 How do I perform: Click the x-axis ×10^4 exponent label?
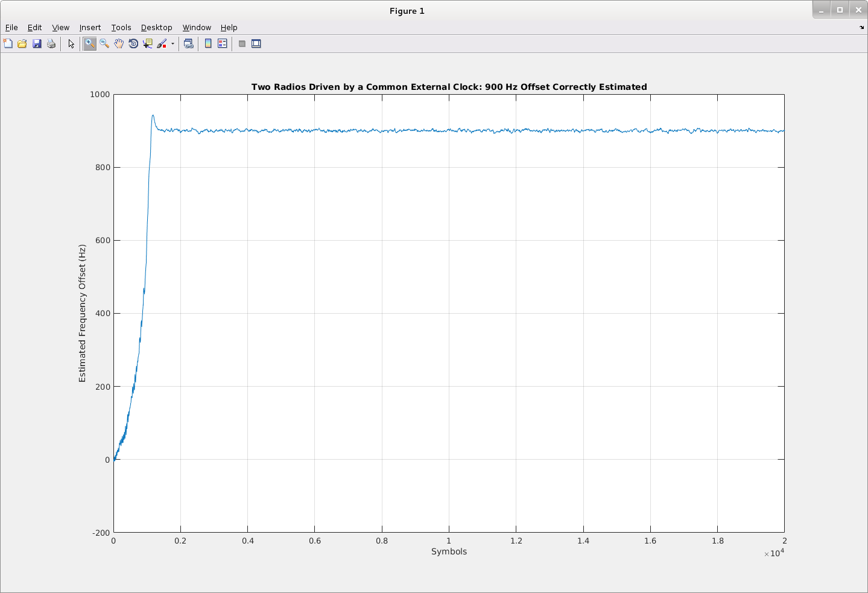point(774,553)
